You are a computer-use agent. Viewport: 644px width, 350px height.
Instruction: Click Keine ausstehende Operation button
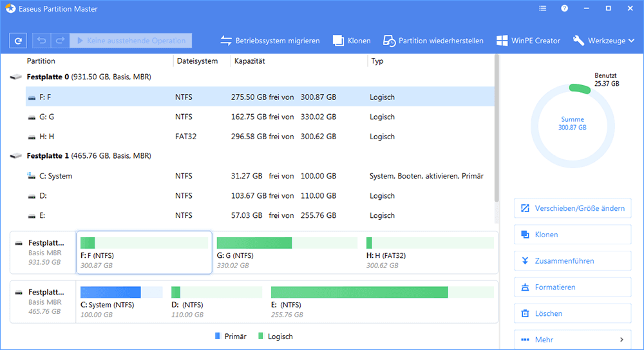coord(131,41)
